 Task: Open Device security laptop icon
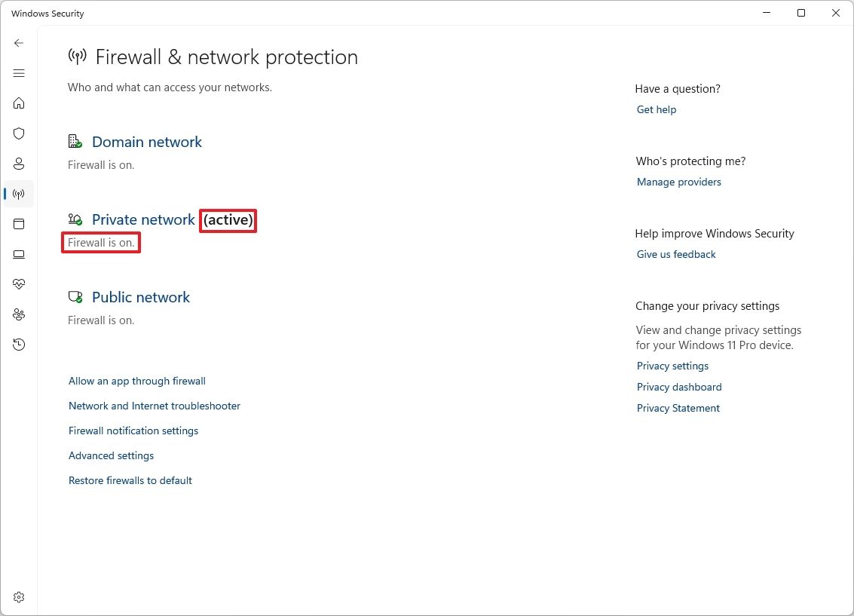(18, 254)
